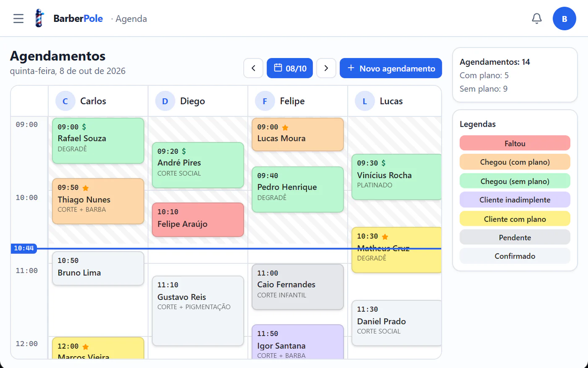Open the hamburger navigation menu
Image resolution: width=588 pixels, height=368 pixels.
[18, 19]
